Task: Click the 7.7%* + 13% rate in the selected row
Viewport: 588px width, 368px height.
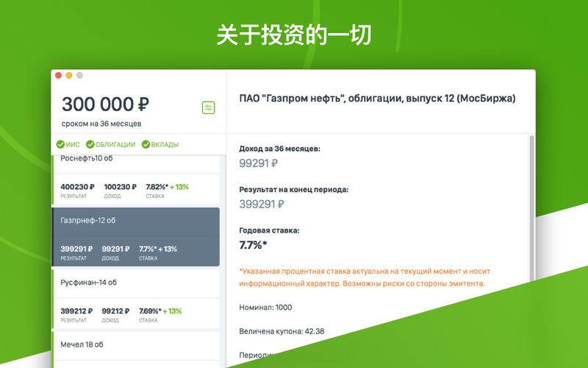Action: point(158,249)
